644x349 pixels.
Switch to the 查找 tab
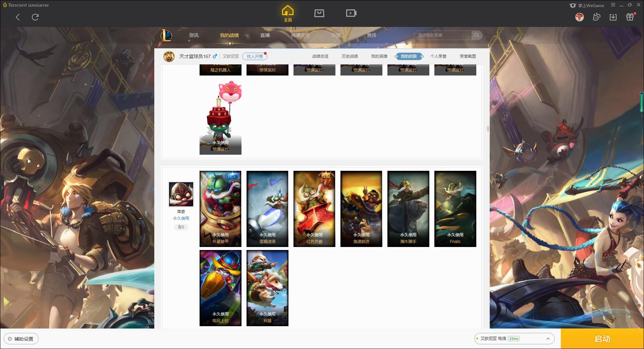pyautogui.click(x=372, y=35)
